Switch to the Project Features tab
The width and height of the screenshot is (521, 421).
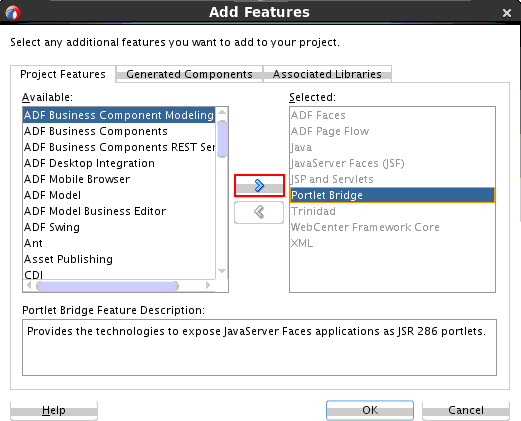pyautogui.click(x=63, y=74)
